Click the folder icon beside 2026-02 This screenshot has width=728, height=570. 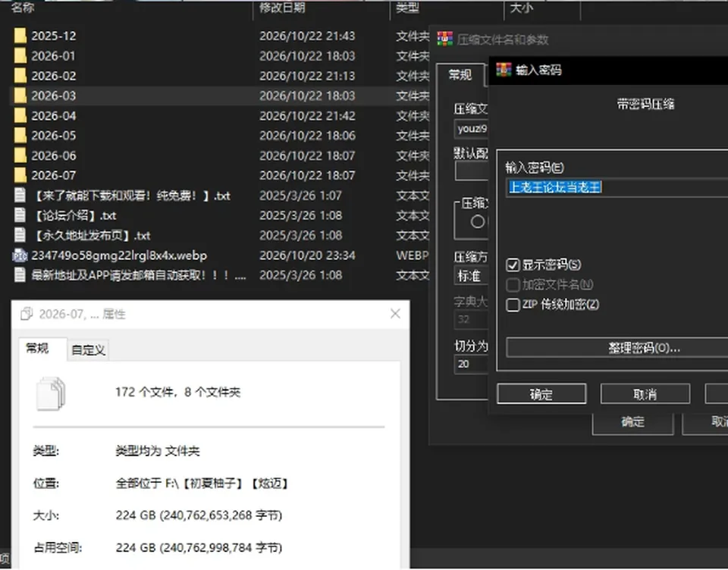20,76
